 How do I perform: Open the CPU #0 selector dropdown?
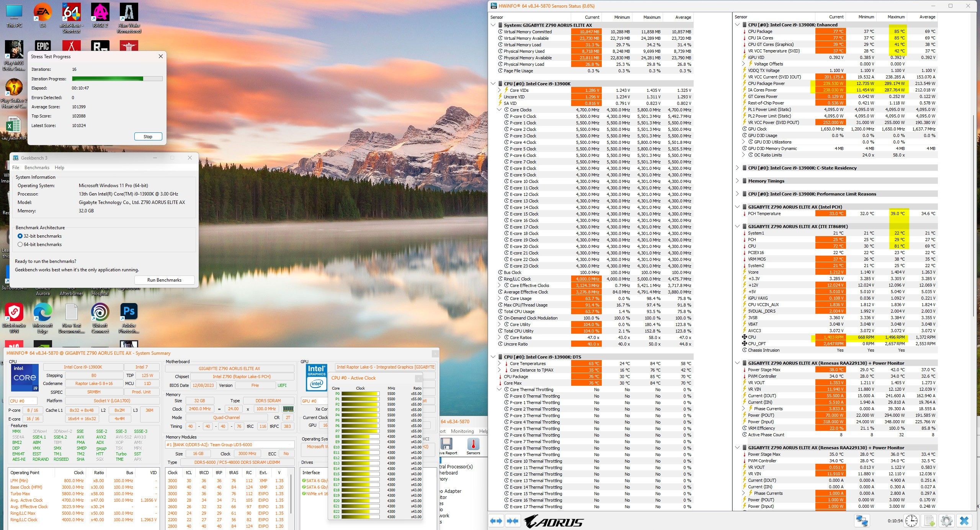[23, 401]
